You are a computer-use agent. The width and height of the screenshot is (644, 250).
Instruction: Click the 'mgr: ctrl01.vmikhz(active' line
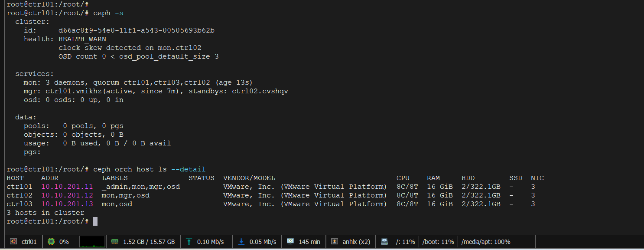coord(156,91)
